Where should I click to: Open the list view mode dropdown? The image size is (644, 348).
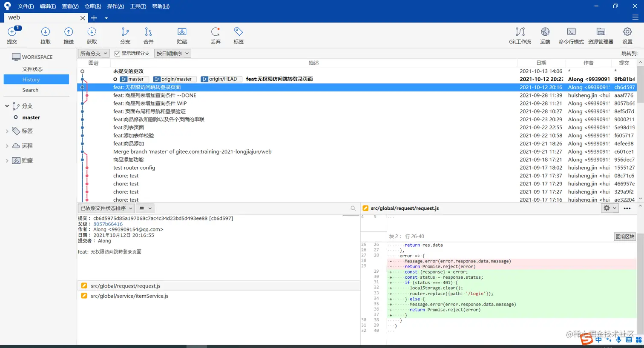coord(145,208)
